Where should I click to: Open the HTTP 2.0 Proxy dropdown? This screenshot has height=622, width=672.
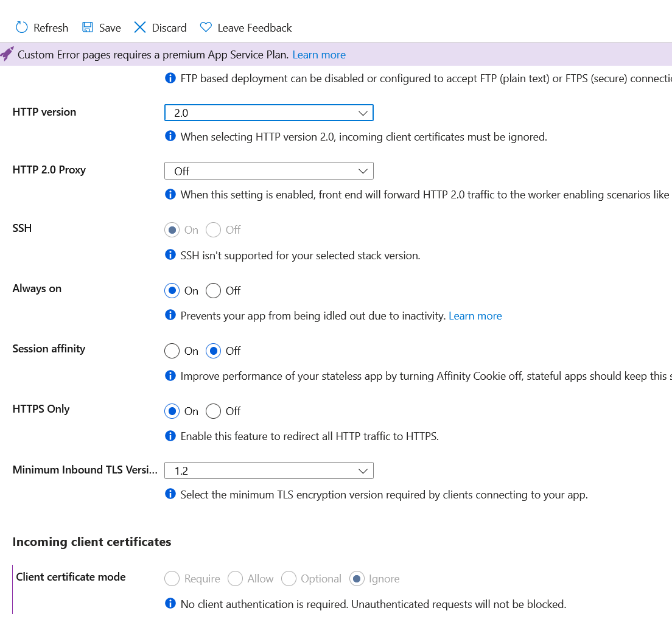268,171
